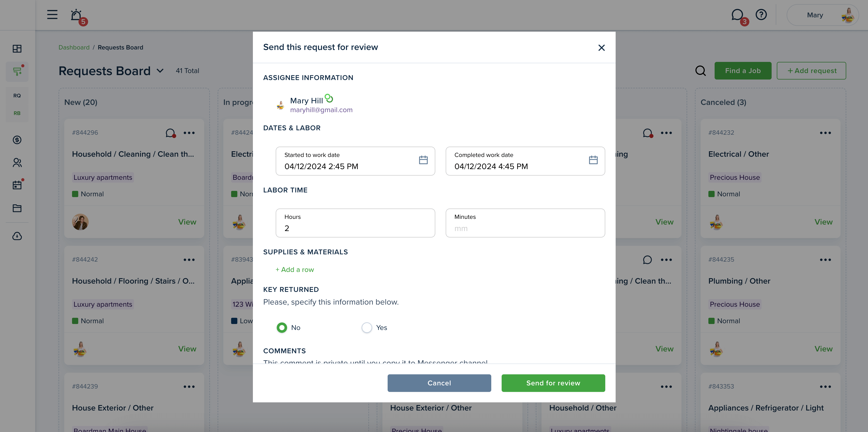Go to Dashboard breadcrumb link

coord(74,47)
